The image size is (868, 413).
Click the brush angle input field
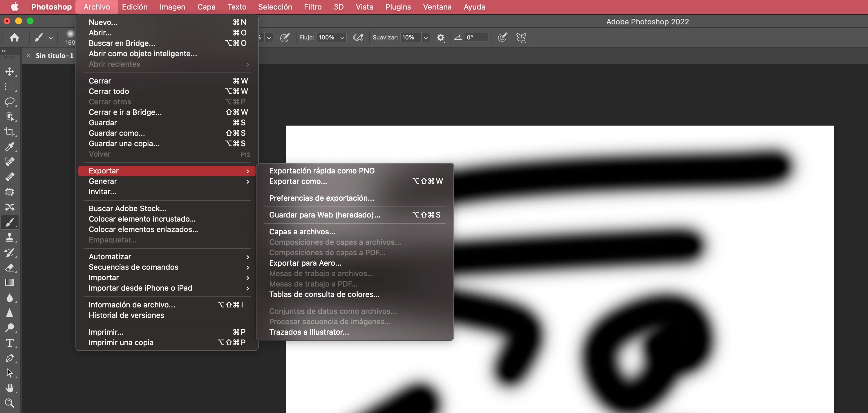click(476, 37)
